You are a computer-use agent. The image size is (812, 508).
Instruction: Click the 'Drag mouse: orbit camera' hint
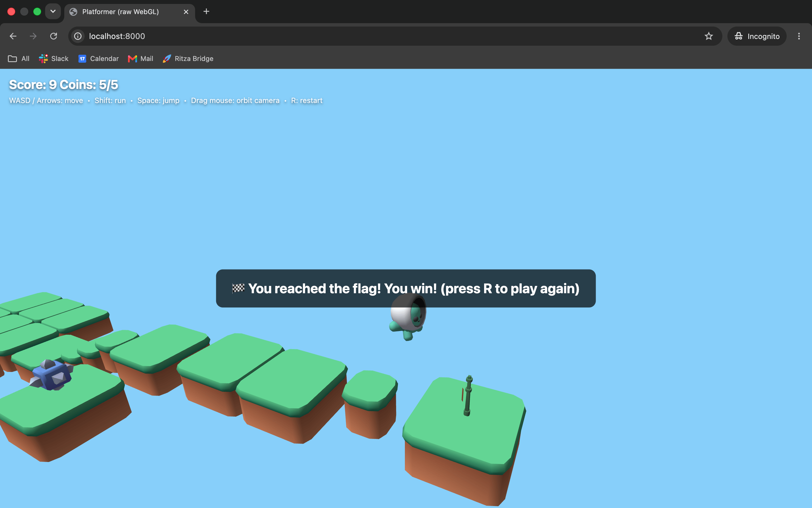pyautogui.click(x=235, y=100)
